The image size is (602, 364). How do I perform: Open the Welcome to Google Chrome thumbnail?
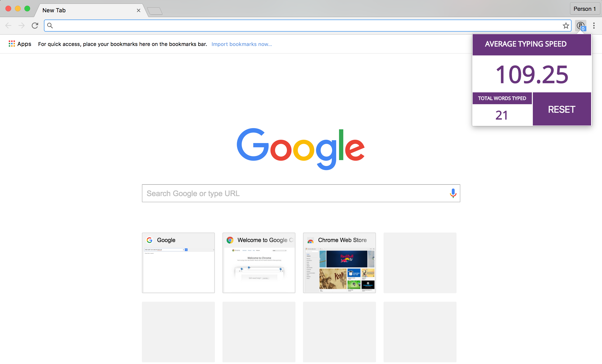(x=259, y=263)
